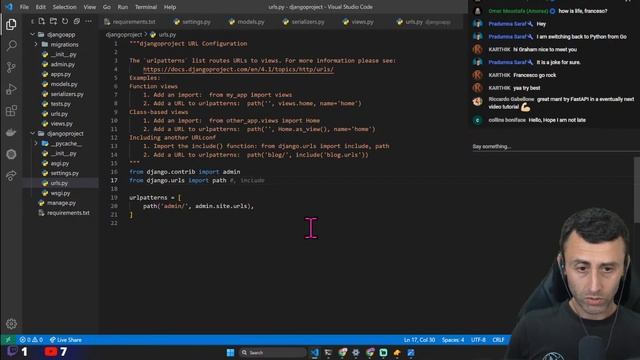This screenshot has height=360, width=640.
Task: Click the remote window indicator in status bar
Action: tap(8, 340)
